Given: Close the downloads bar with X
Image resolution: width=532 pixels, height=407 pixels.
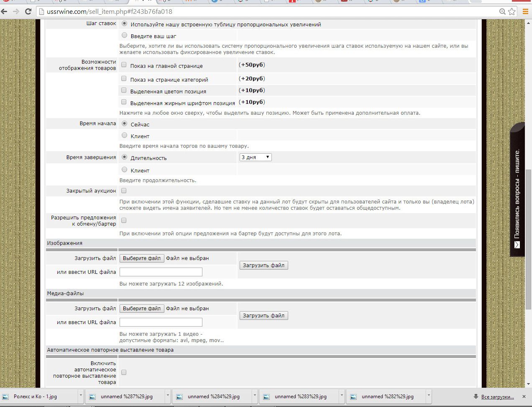Looking at the screenshot, I should pos(524,397).
